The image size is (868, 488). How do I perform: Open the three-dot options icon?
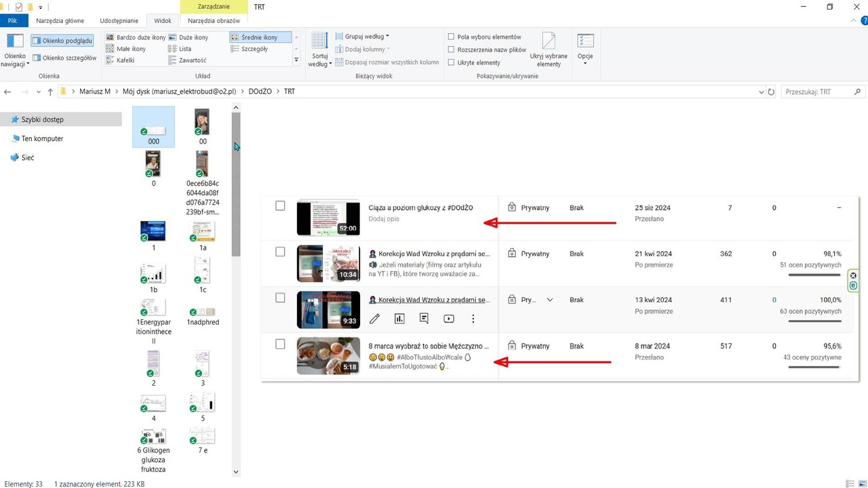[473, 319]
